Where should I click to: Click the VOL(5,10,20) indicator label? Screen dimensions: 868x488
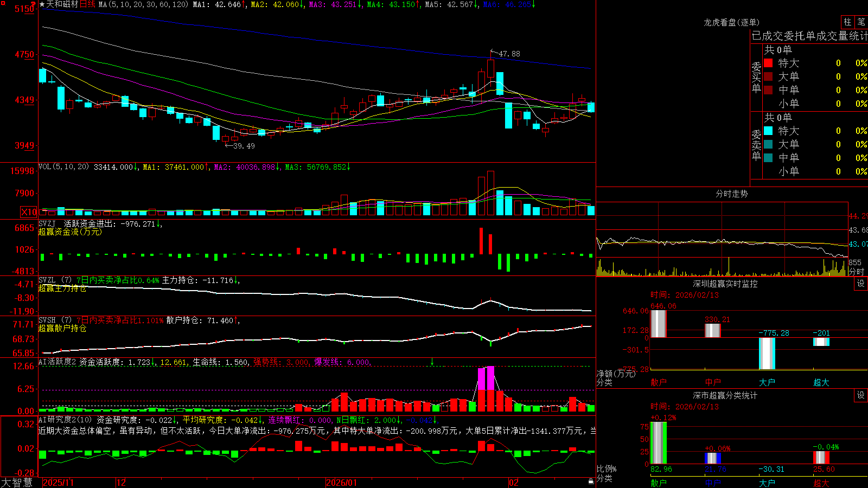tap(64, 167)
